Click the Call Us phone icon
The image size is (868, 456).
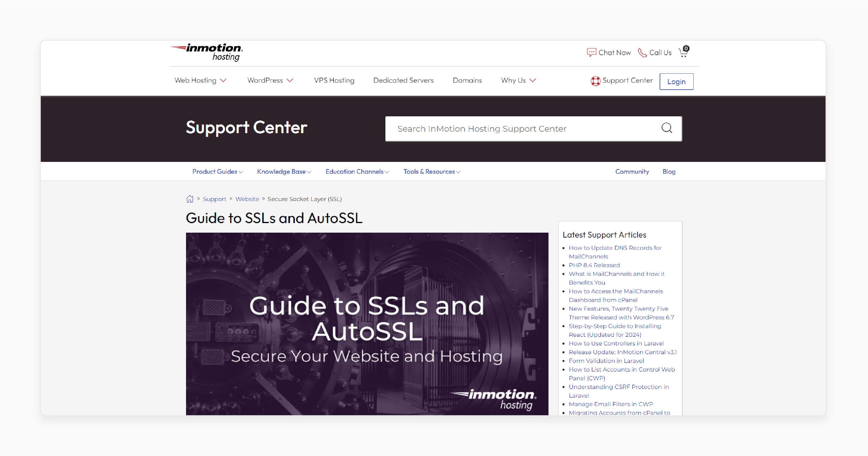click(x=642, y=53)
